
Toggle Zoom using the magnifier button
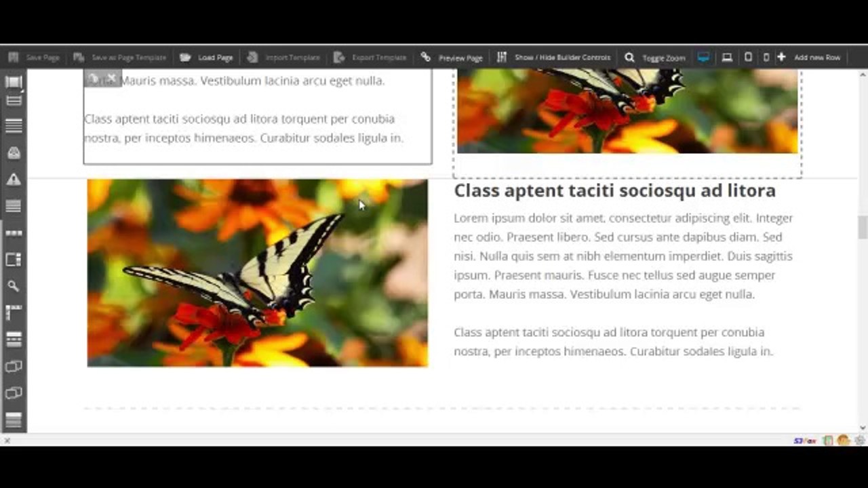pos(655,58)
